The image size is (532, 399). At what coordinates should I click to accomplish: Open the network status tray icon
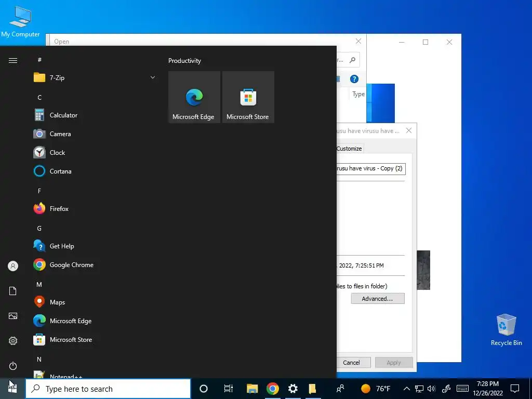click(x=419, y=389)
